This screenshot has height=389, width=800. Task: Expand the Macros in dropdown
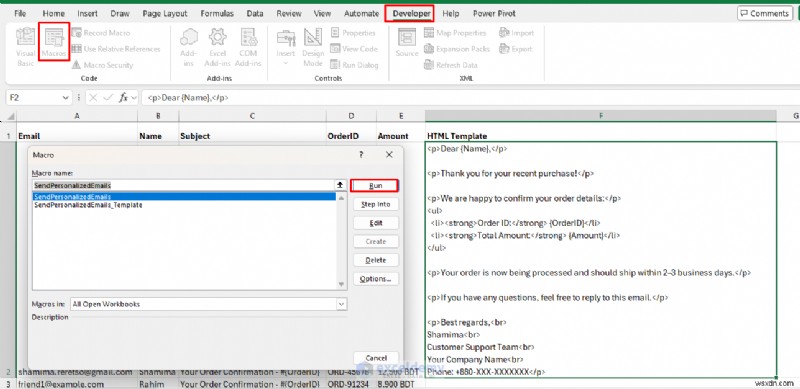tap(341, 304)
